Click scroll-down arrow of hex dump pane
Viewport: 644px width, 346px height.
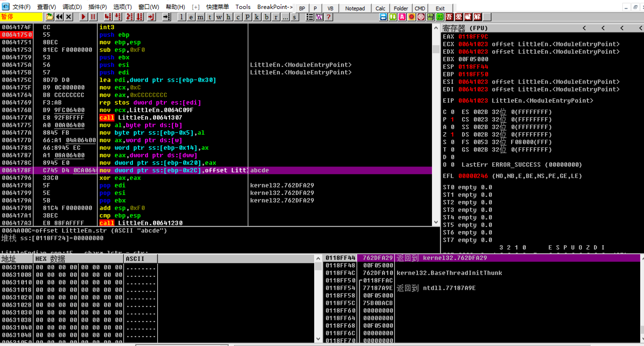[x=318, y=339]
